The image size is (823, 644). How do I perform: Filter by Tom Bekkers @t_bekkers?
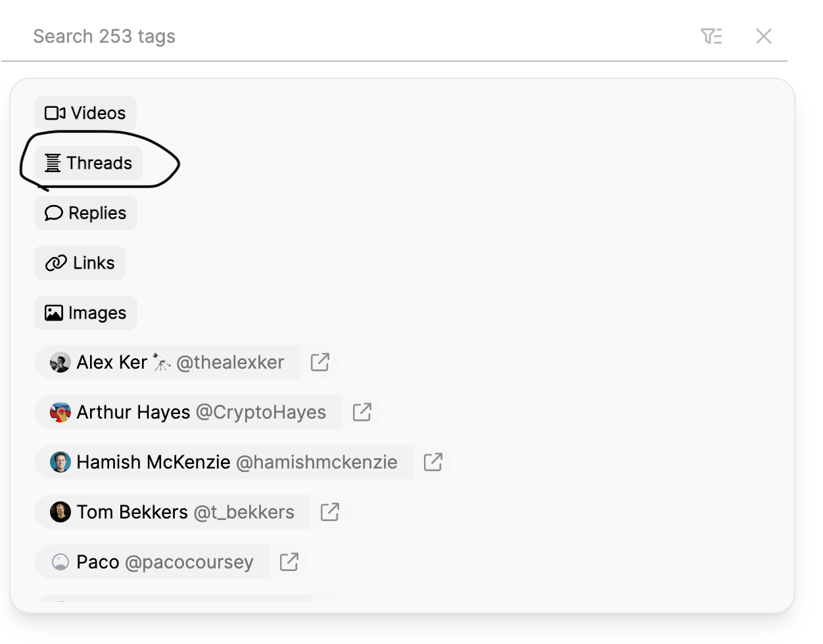(172, 512)
